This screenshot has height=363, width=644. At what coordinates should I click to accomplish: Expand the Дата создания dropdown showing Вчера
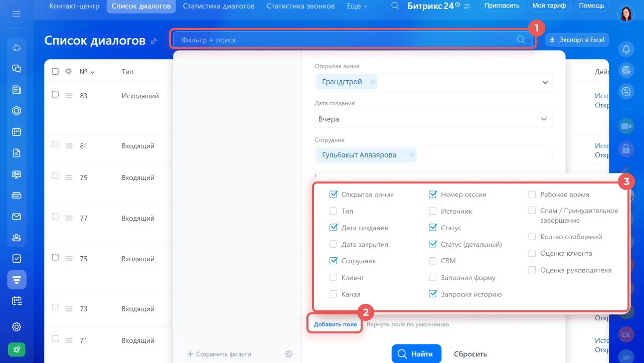[434, 119]
